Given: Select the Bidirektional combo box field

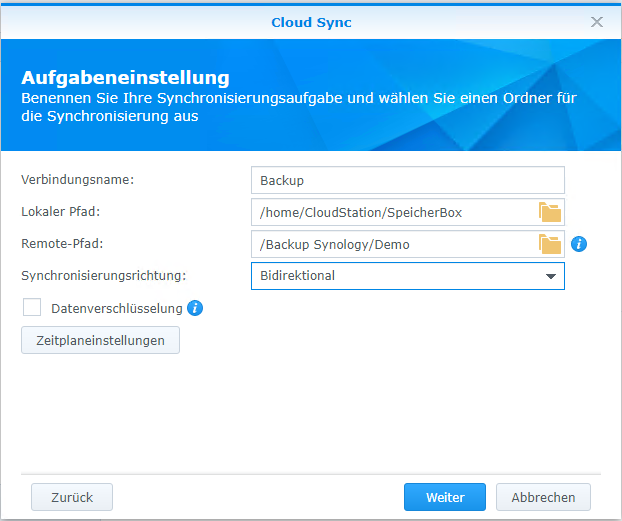Looking at the screenshot, I should 395,276.
